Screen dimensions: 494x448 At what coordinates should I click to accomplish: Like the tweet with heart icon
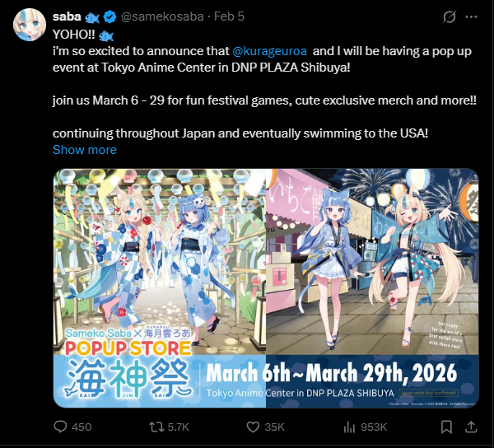(253, 427)
